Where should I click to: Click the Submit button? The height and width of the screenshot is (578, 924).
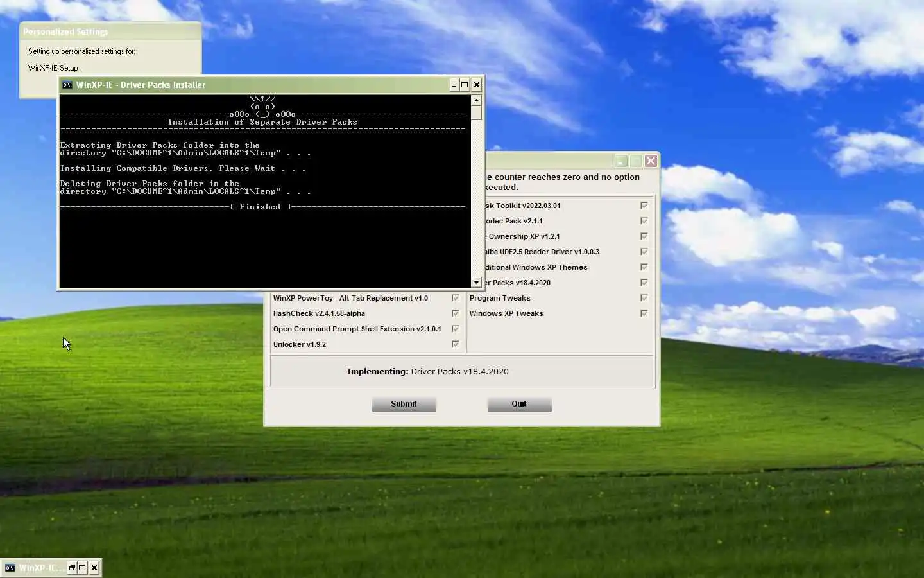pyautogui.click(x=404, y=404)
